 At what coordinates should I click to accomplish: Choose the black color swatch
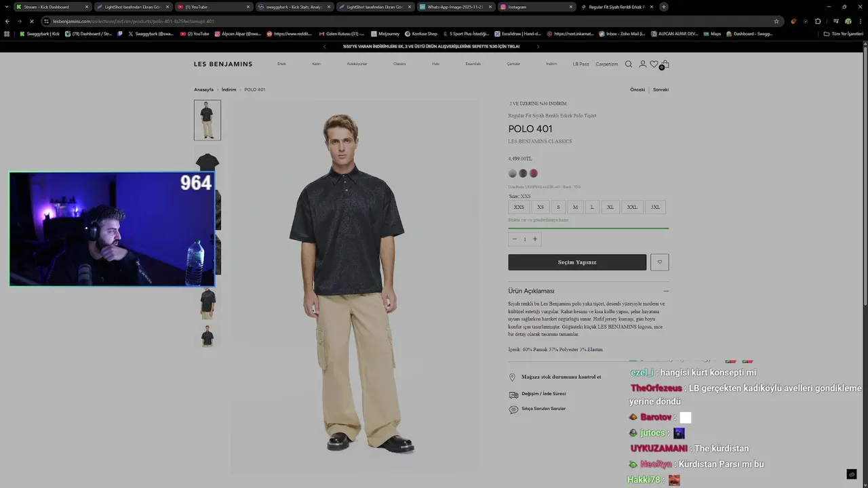click(x=523, y=174)
